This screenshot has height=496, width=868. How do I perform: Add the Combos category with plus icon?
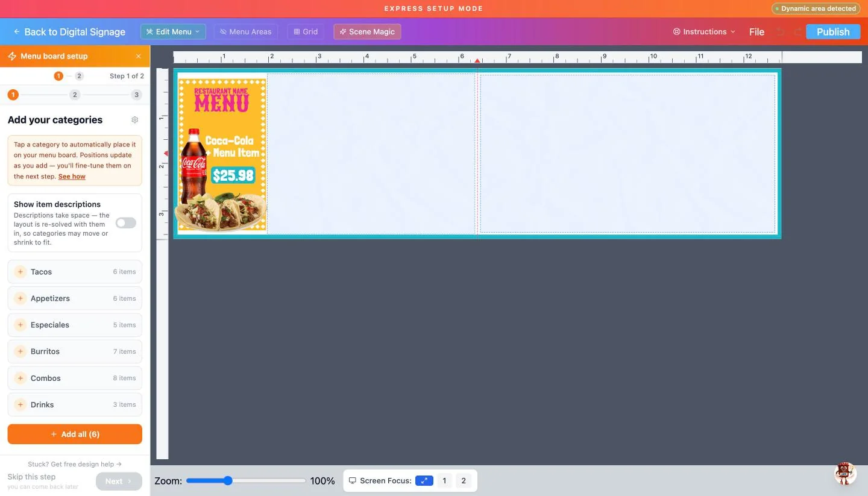click(20, 378)
